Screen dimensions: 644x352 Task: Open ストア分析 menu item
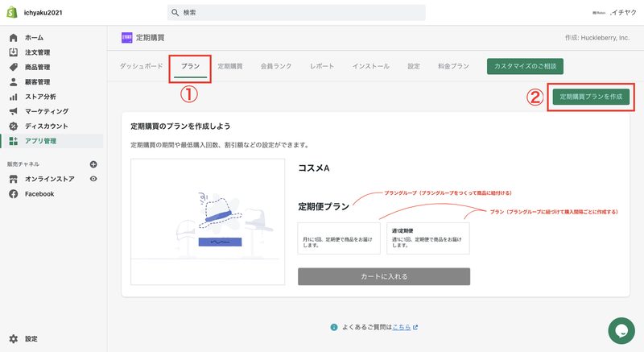(40, 97)
